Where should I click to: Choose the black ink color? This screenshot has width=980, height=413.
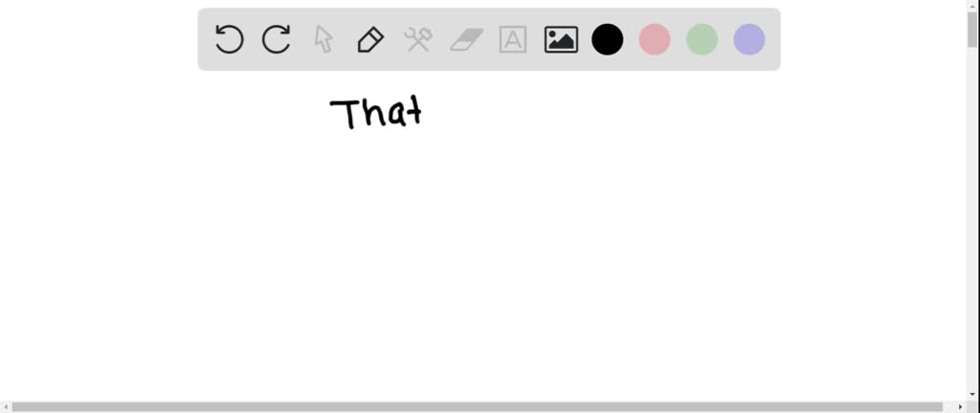(x=608, y=39)
